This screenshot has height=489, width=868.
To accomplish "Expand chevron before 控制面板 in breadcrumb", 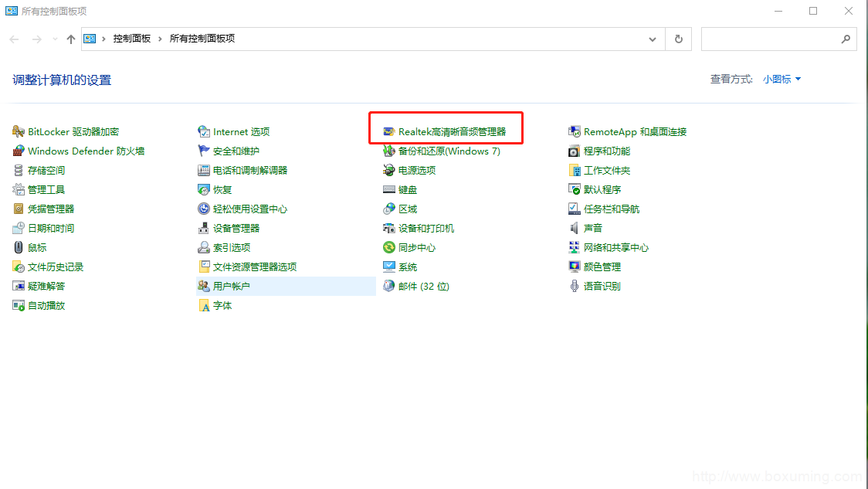I will 103,39.
